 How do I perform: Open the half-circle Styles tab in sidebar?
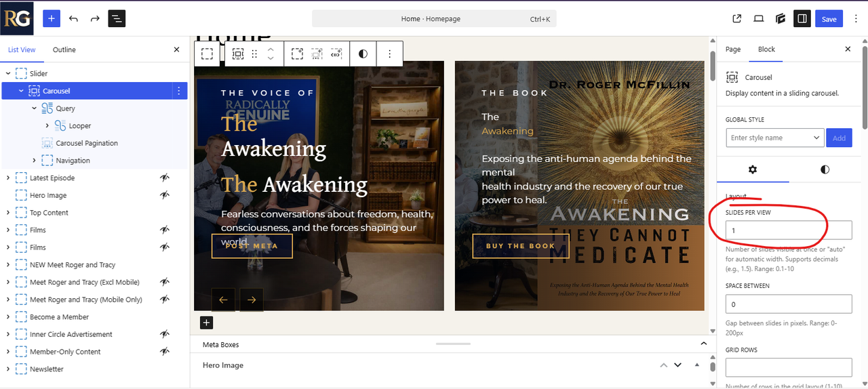click(x=825, y=169)
